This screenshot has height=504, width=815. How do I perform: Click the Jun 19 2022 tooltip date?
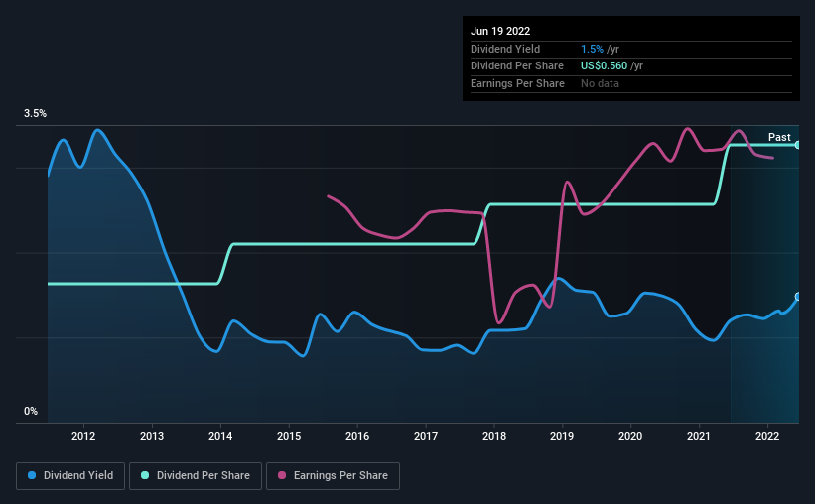(x=500, y=31)
